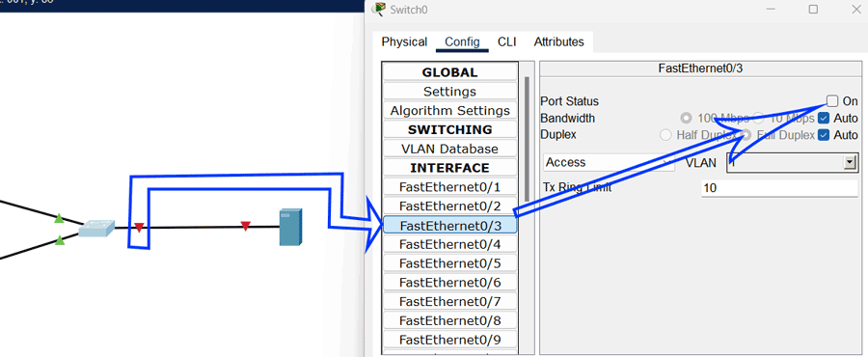This screenshot has width=868, height=357.
Task: Toggle the Duplex Auto checkbox
Action: (x=824, y=135)
